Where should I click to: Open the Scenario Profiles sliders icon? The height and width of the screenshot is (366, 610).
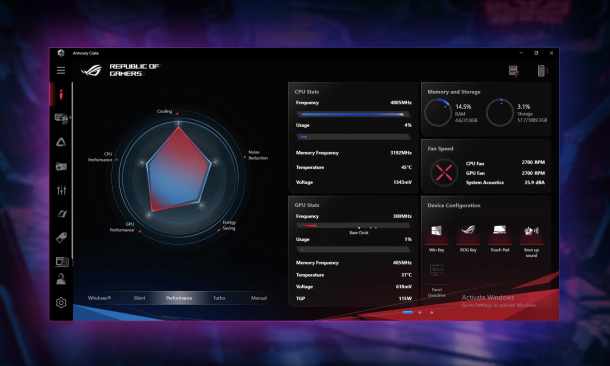61,190
